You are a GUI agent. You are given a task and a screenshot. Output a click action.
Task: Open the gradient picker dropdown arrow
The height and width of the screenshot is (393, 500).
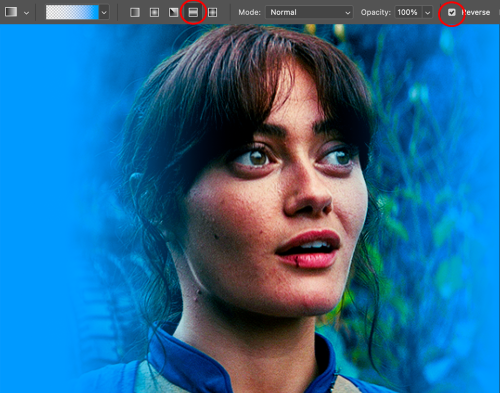point(104,13)
